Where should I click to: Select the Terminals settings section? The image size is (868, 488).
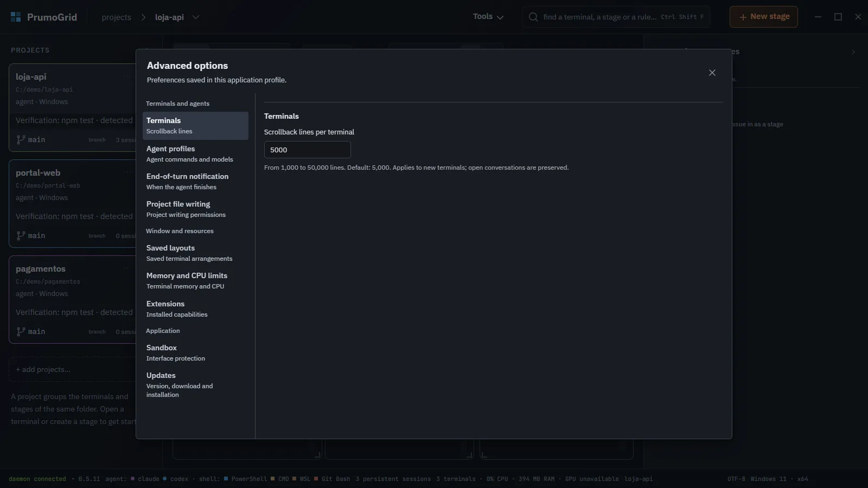coord(195,126)
